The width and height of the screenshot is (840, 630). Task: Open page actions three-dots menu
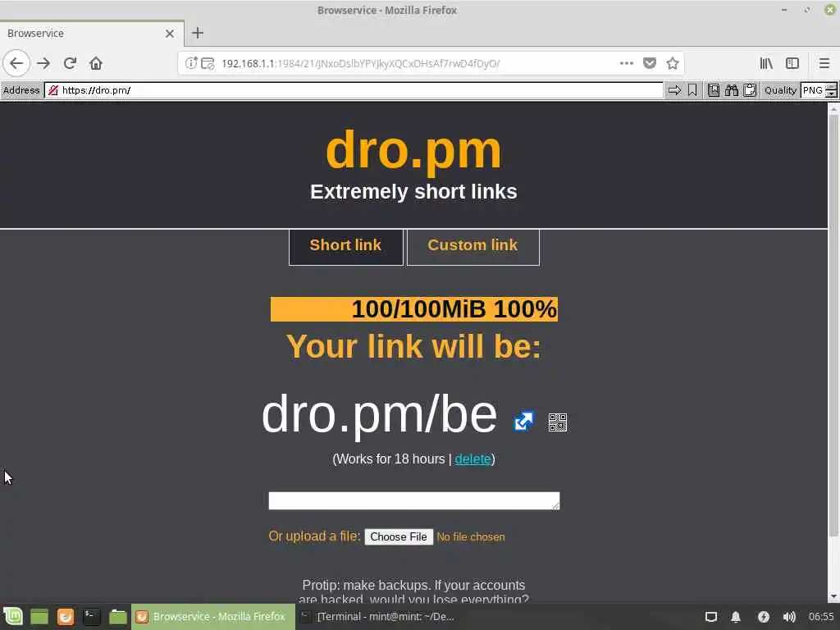pos(626,63)
